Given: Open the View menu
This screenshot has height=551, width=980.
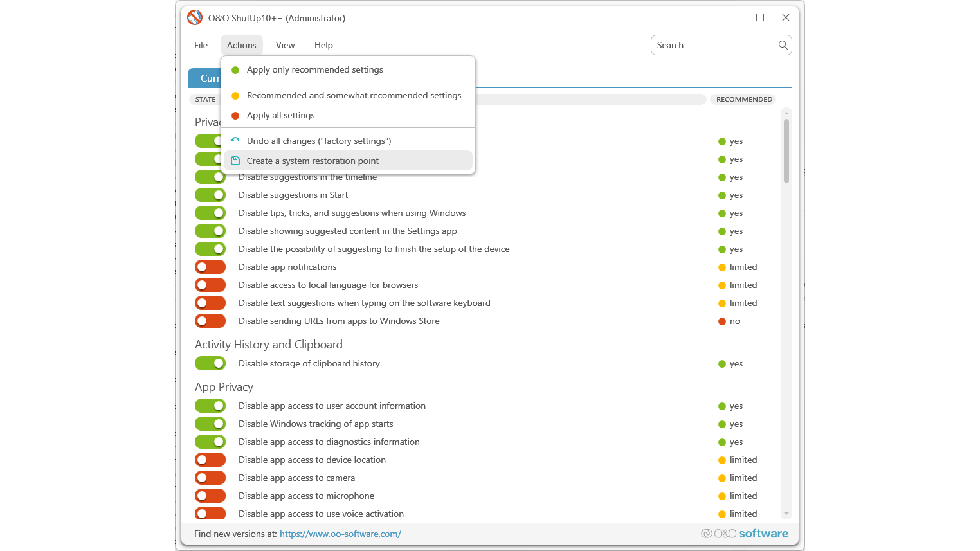Looking at the screenshot, I should (x=285, y=45).
